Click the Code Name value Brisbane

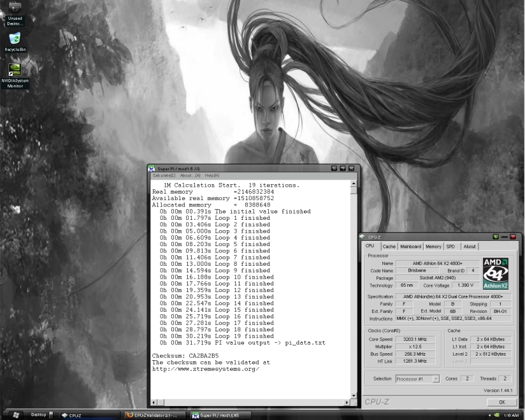[417, 271]
